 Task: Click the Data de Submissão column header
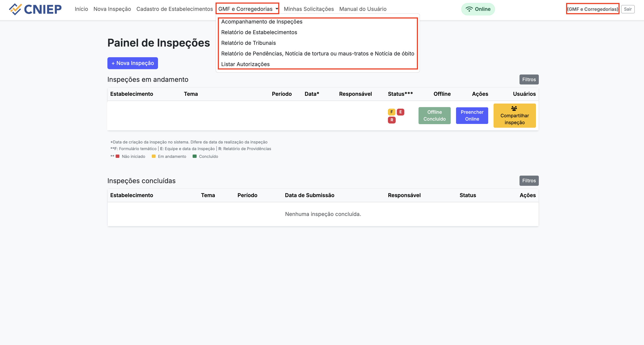coord(310,195)
